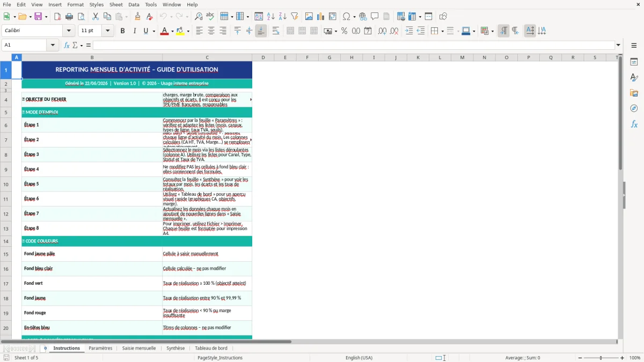The width and height of the screenshot is (644, 362).
Task: Enable align left
Action: coord(199,31)
